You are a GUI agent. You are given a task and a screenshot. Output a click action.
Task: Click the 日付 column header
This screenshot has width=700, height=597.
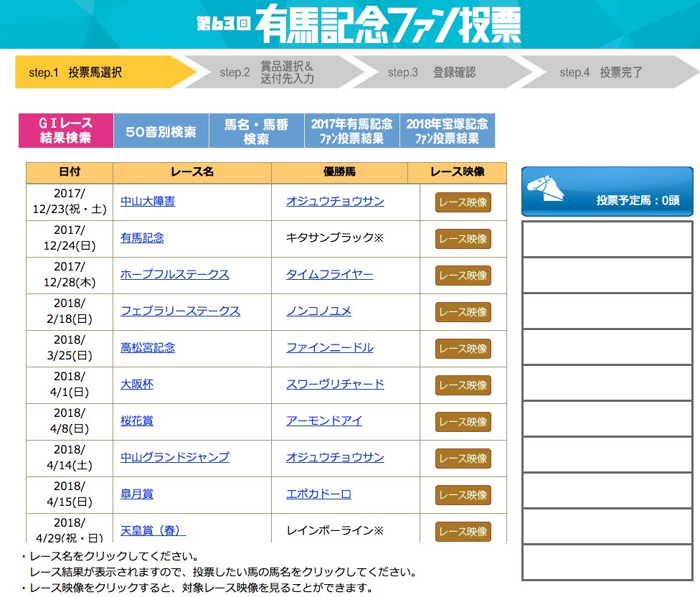(x=70, y=172)
